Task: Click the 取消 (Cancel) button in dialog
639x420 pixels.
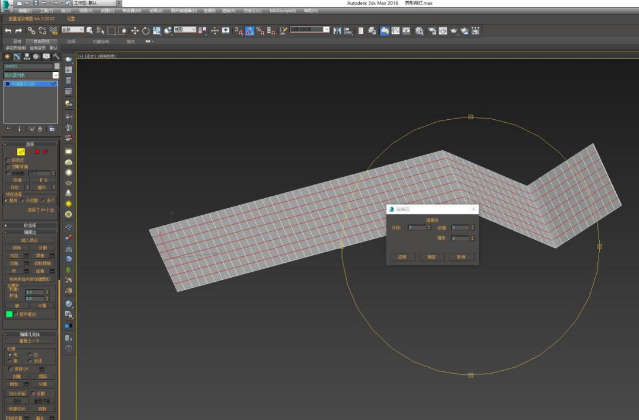Action: 460,257
